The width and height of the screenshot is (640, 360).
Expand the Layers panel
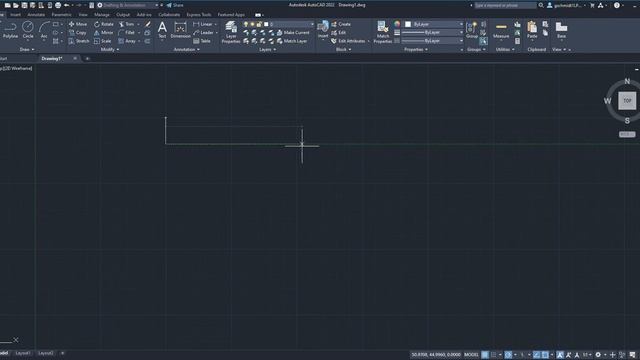click(268, 49)
